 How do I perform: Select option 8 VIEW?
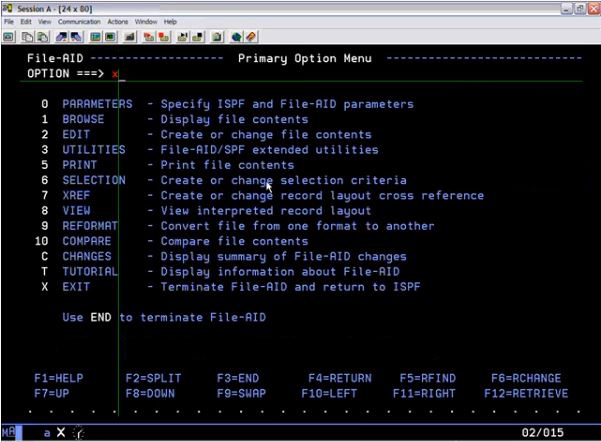pyautogui.click(x=66, y=210)
